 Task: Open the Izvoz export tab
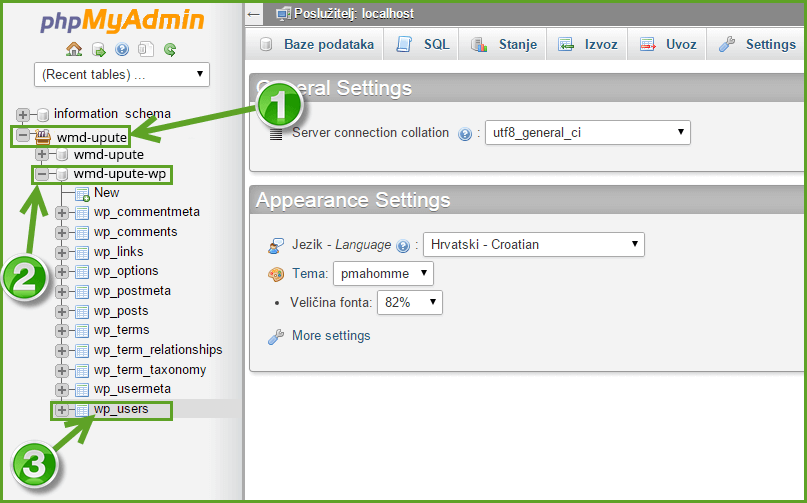(x=587, y=45)
